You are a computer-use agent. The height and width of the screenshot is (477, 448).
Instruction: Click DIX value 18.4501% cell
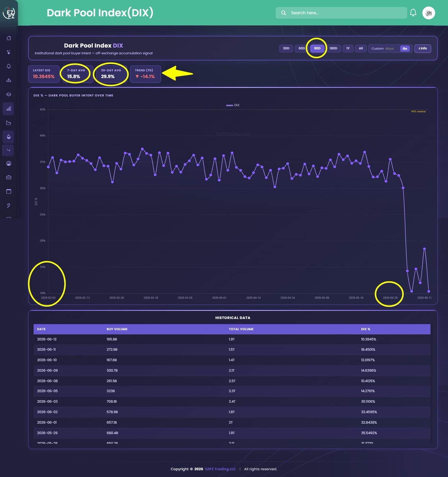click(368, 350)
